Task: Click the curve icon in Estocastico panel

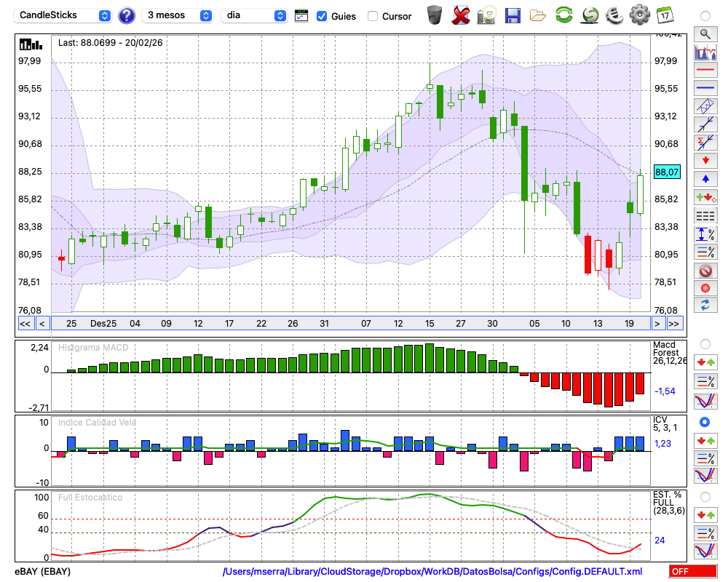Action: [705, 551]
